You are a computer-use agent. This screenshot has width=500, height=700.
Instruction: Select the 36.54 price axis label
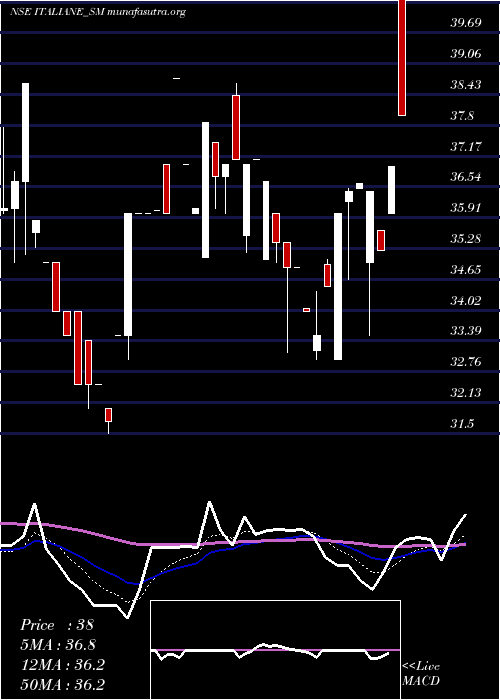pyautogui.click(x=466, y=177)
